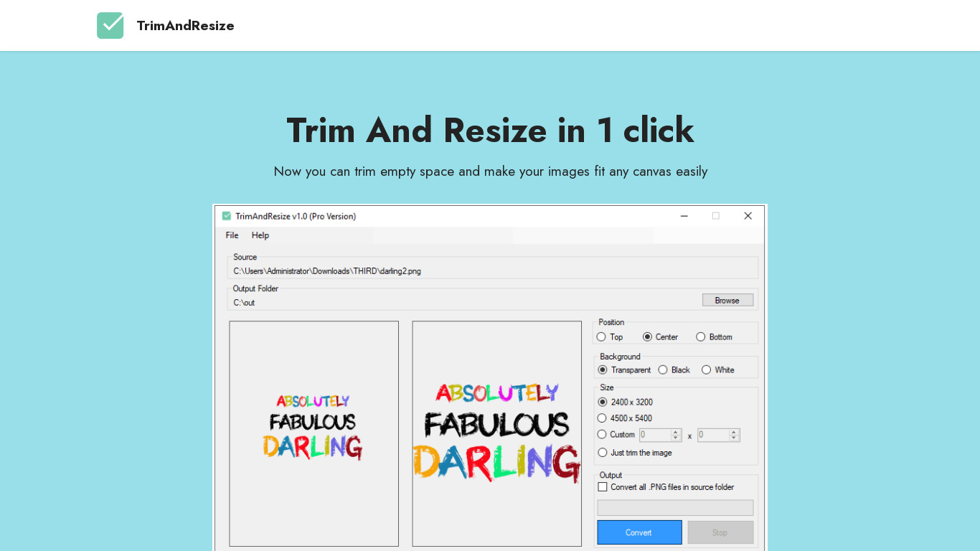The width and height of the screenshot is (980, 551).
Task: Click the app window title bar icon
Action: coord(227,216)
